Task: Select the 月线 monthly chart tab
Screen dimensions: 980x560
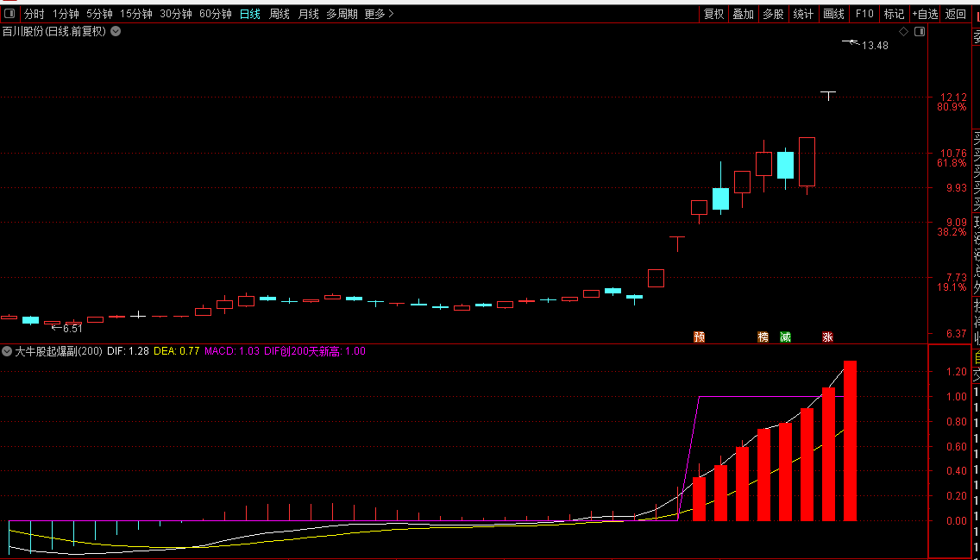Action: click(x=308, y=14)
